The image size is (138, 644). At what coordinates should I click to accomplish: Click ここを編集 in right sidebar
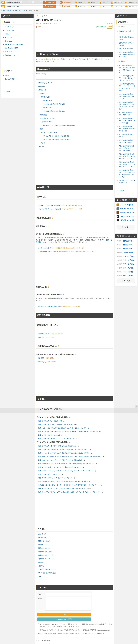tap(120, 191)
